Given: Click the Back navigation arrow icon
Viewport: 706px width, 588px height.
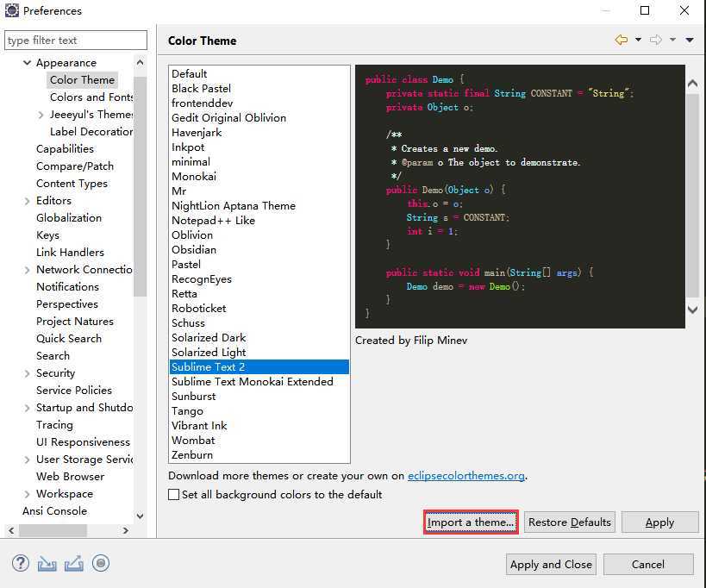Looking at the screenshot, I should tap(622, 40).
